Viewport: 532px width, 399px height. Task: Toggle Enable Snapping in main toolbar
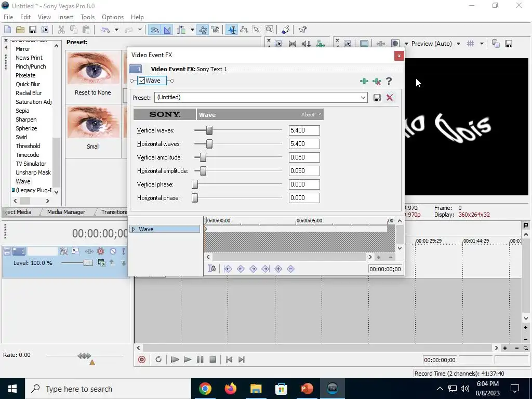154,30
